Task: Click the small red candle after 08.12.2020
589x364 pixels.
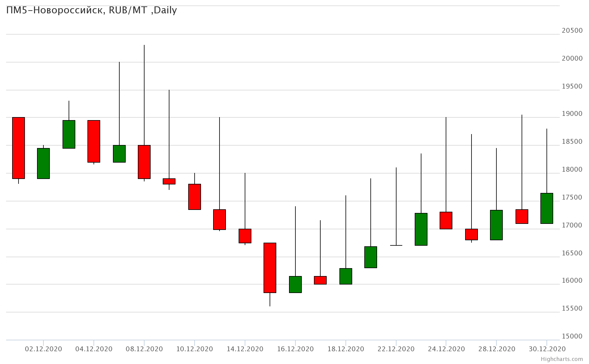Action: coord(169,181)
